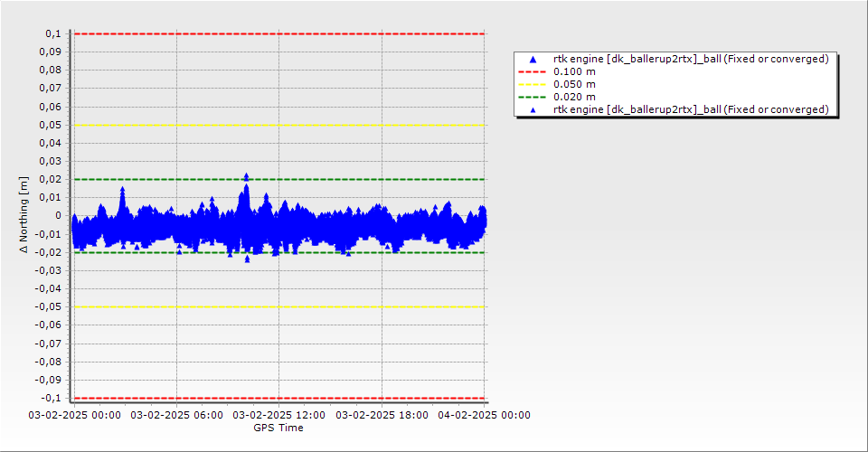The width and height of the screenshot is (868, 452).
Task: Click the "0,06" y-axis value
Action: click(x=51, y=107)
